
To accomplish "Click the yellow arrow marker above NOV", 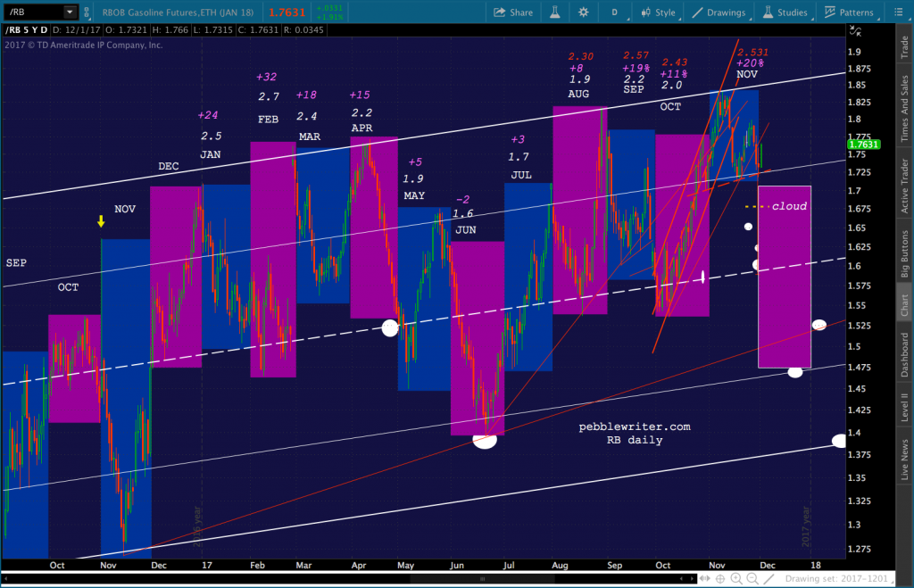I will (x=101, y=221).
